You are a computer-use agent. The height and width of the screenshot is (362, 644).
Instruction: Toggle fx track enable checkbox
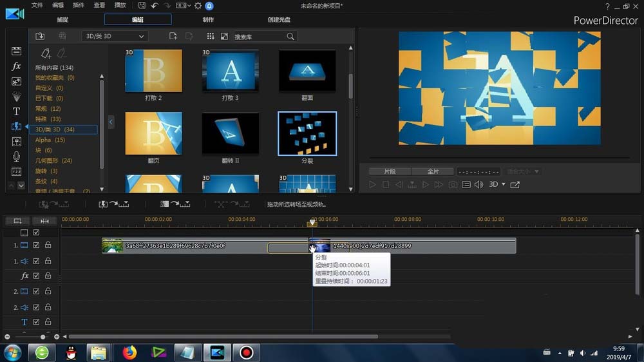click(36, 276)
